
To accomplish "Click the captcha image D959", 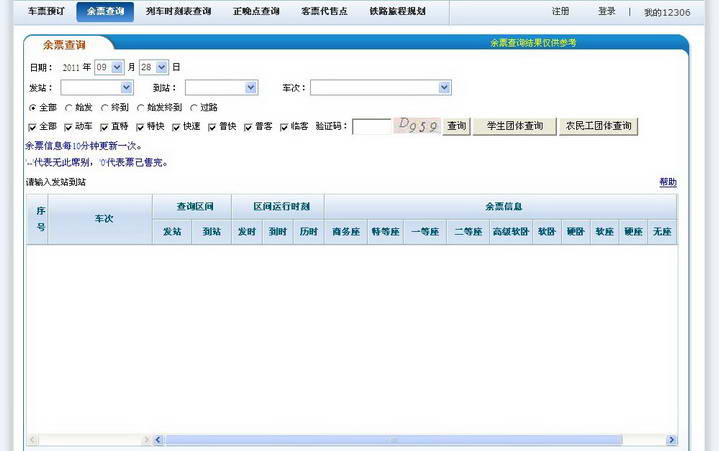I will [417, 127].
